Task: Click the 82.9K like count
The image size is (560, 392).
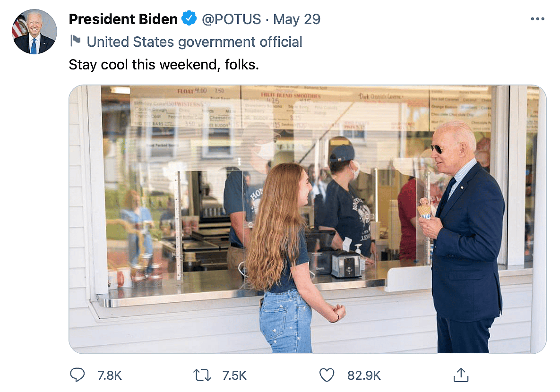Action: [x=364, y=375]
